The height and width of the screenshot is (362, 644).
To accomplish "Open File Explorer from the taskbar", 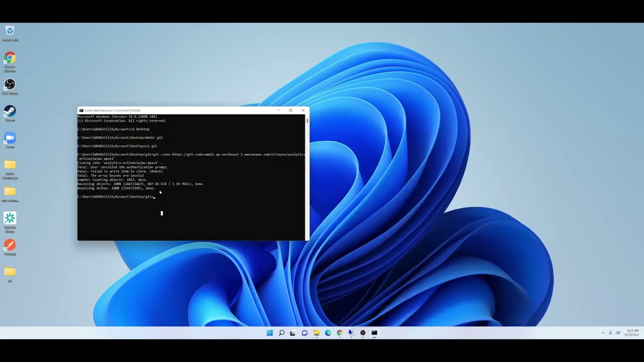I will 316,333.
